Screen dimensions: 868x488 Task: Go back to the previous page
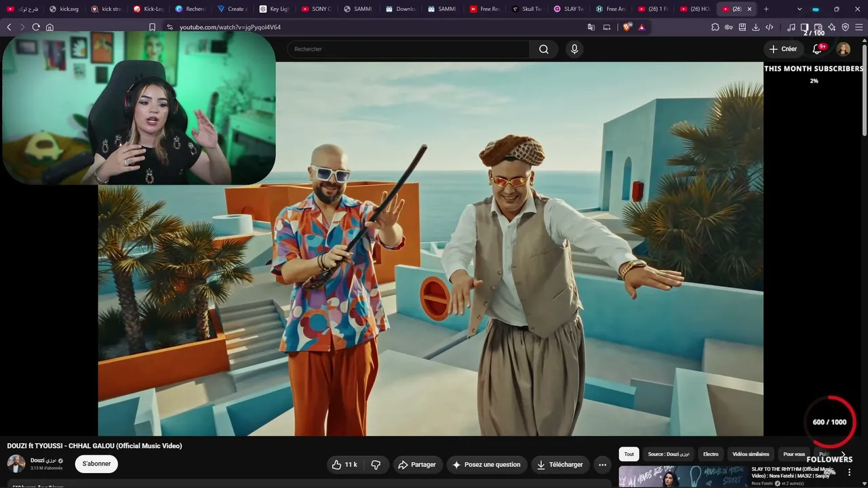[x=9, y=27]
